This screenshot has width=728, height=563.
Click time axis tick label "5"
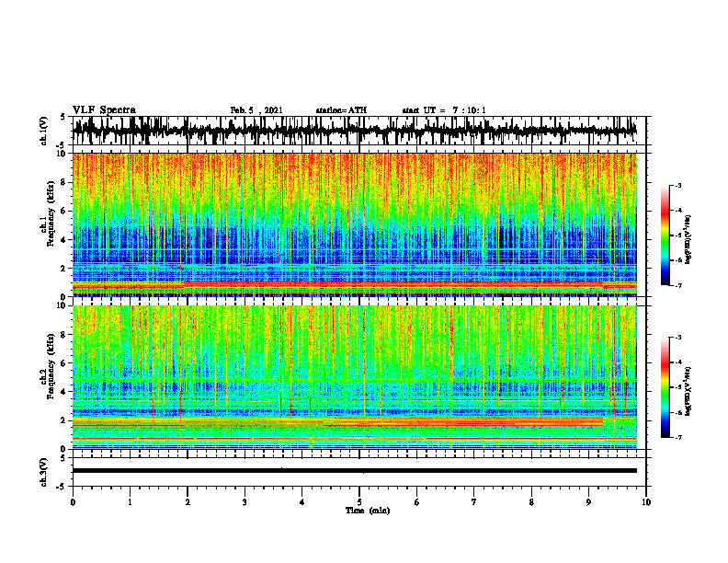(x=359, y=502)
